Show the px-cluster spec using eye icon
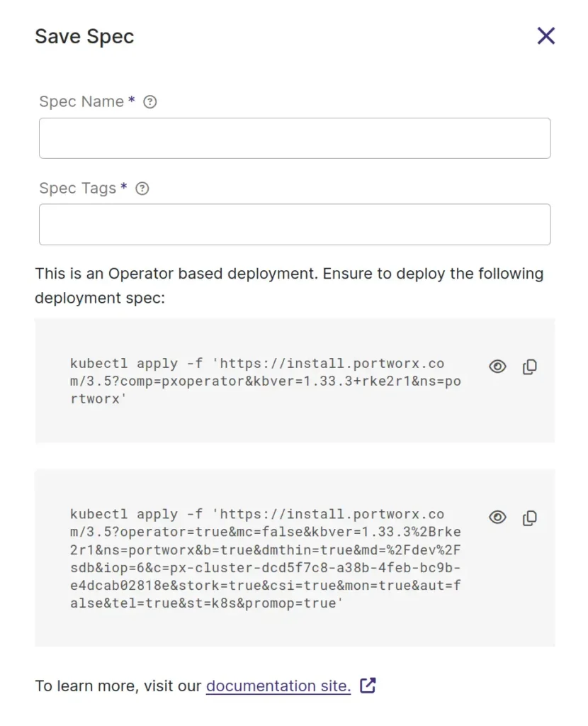The height and width of the screenshot is (726, 588). 498,518
